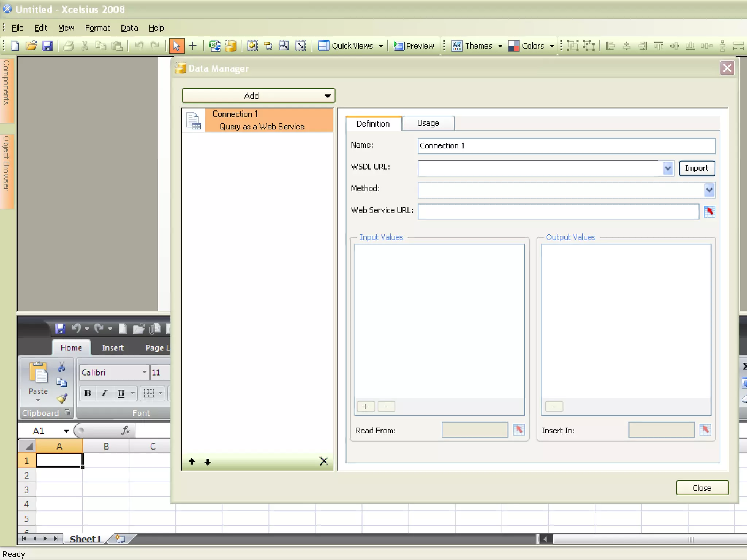Image resolution: width=747 pixels, height=560 pixels.
Task: Switch to the Insert ribbon tab in Excel
Action: pos(113,347)
